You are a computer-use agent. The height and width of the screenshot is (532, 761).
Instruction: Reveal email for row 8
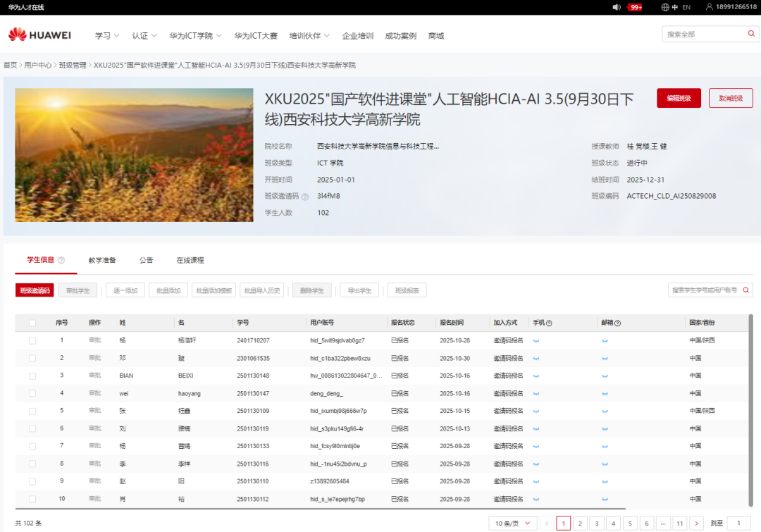tap(605, 464)
